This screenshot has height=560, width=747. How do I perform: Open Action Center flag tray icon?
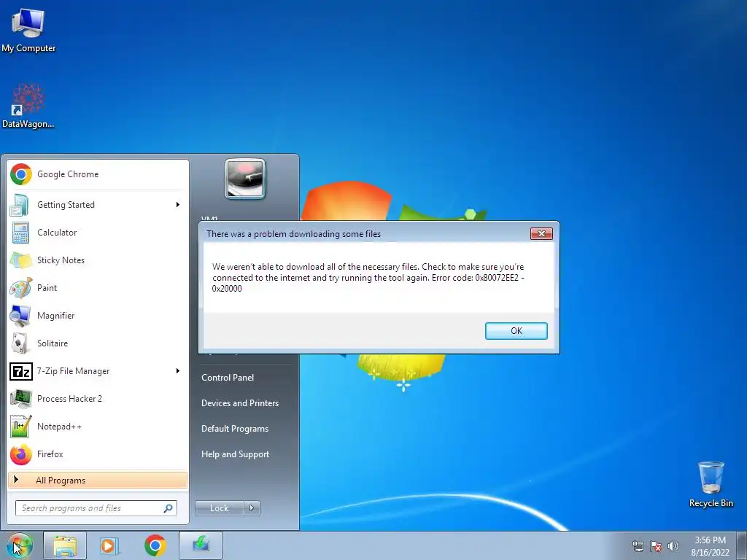pos(656,546)
